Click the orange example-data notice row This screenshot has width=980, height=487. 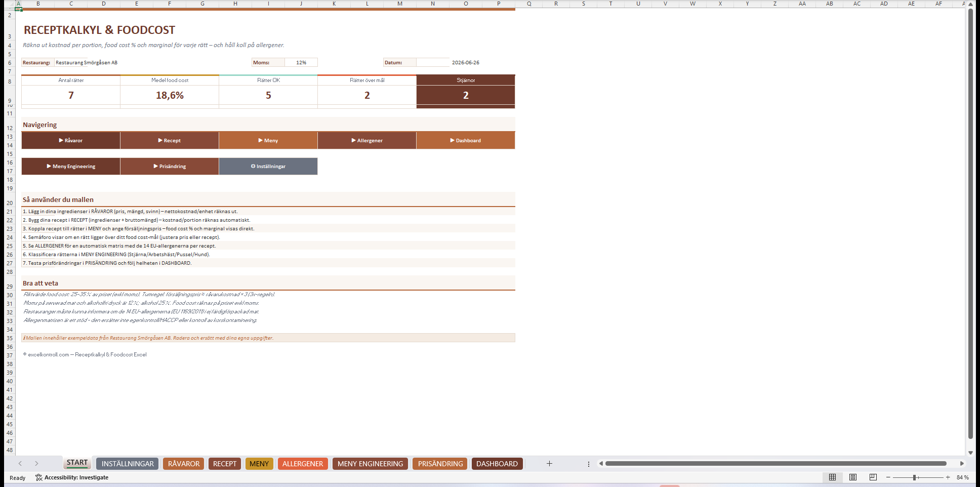268,338
